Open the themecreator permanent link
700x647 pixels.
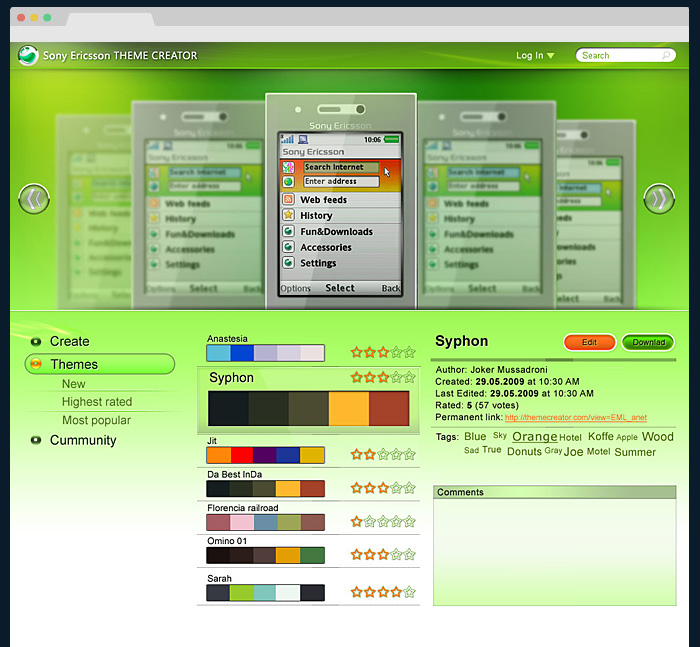click(575, 417)
